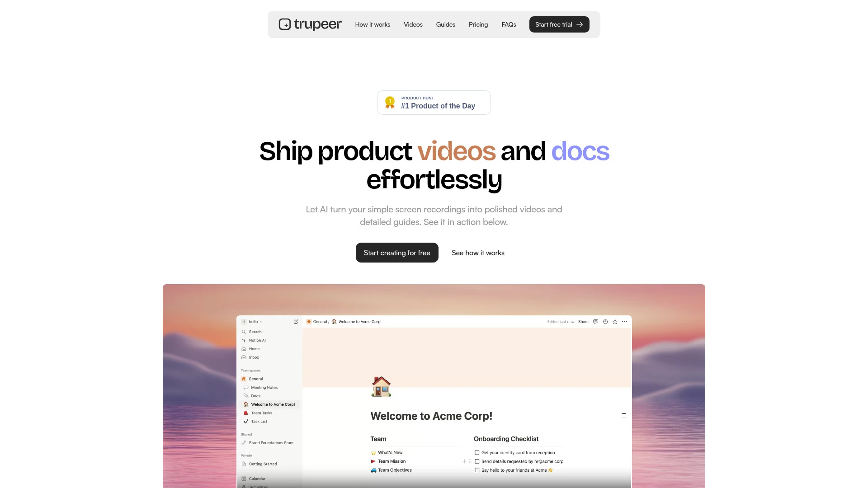Click the more options icon in Notion

625,322
